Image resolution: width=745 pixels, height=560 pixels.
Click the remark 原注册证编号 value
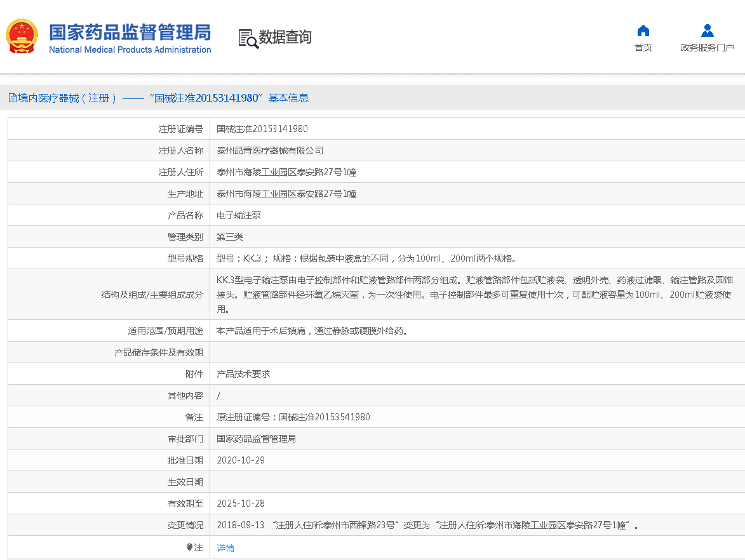(x=293, y=417)
